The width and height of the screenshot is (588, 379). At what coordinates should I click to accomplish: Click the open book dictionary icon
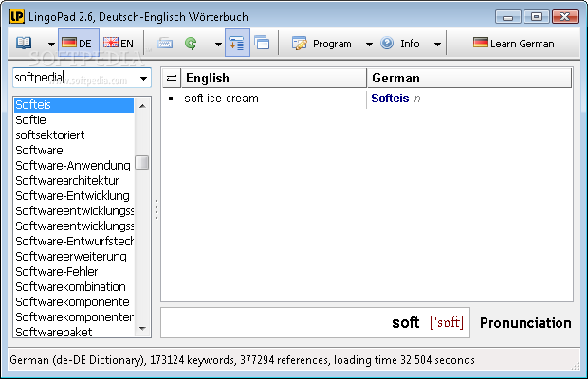[24, 43]
